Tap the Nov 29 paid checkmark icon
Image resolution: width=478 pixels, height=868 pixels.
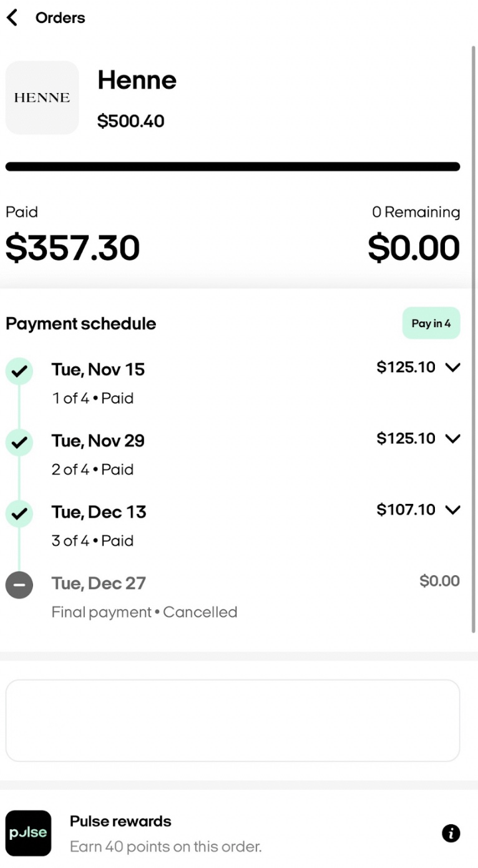(x=19, y=443)
